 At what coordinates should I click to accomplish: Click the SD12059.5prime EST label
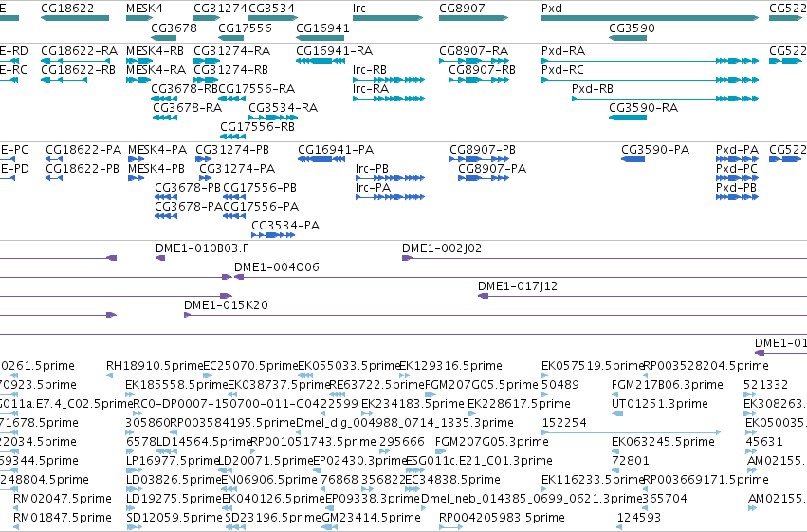tap(174, 518)
